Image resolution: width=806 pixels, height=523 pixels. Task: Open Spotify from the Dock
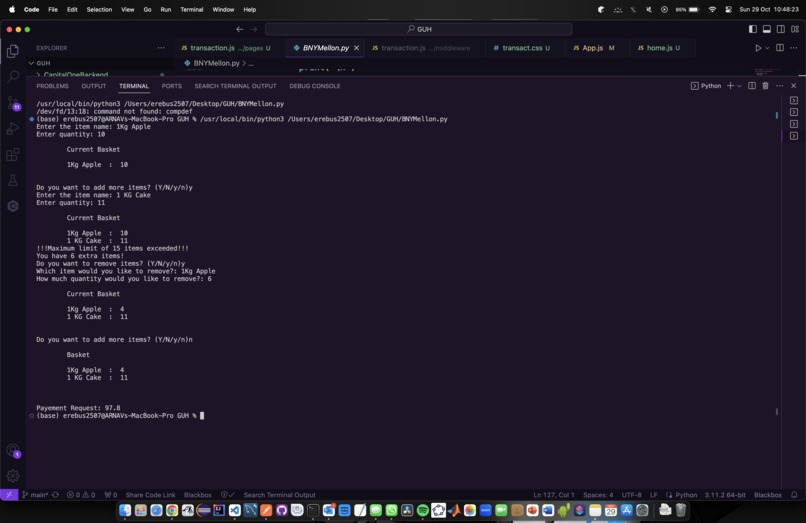[423, 510]
